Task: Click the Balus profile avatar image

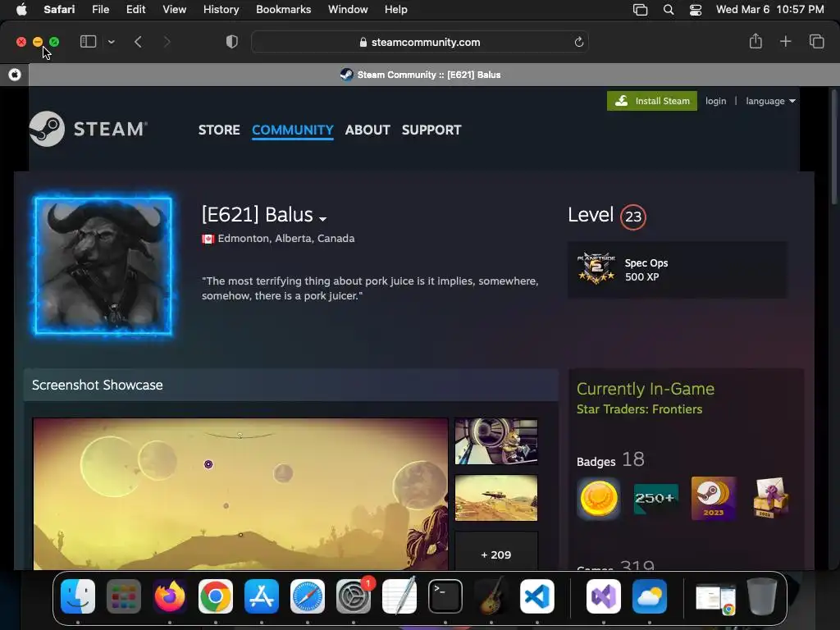Action: coord(103,266)
